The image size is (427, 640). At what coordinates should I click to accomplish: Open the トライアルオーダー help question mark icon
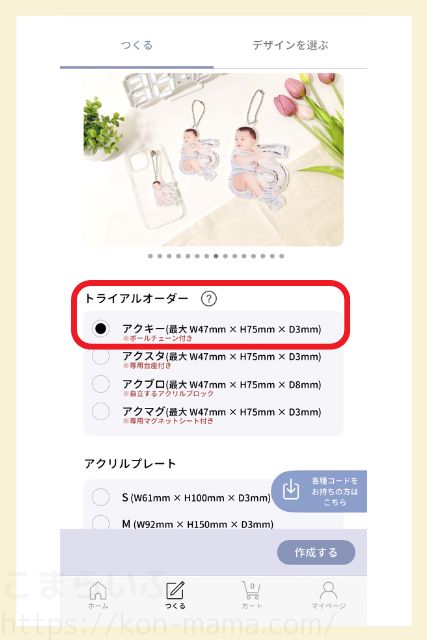click(209, 299)
